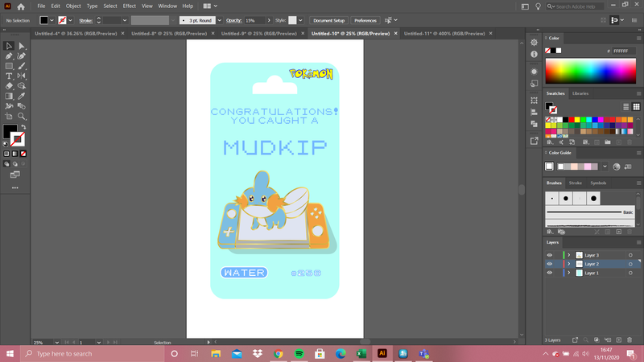The image size is (644, 362).
Task: Open zoom level dropdown at 25%
Action: pos(56,343)
